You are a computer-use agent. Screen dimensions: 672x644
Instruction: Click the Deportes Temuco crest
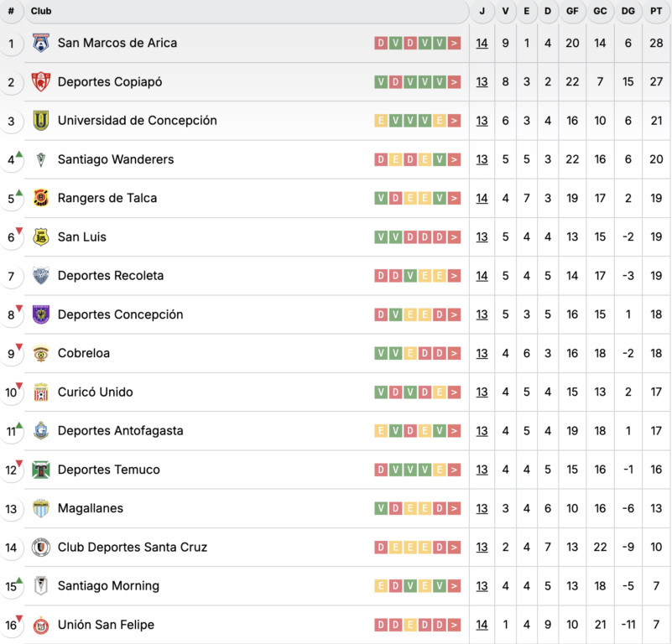[41, 470]
